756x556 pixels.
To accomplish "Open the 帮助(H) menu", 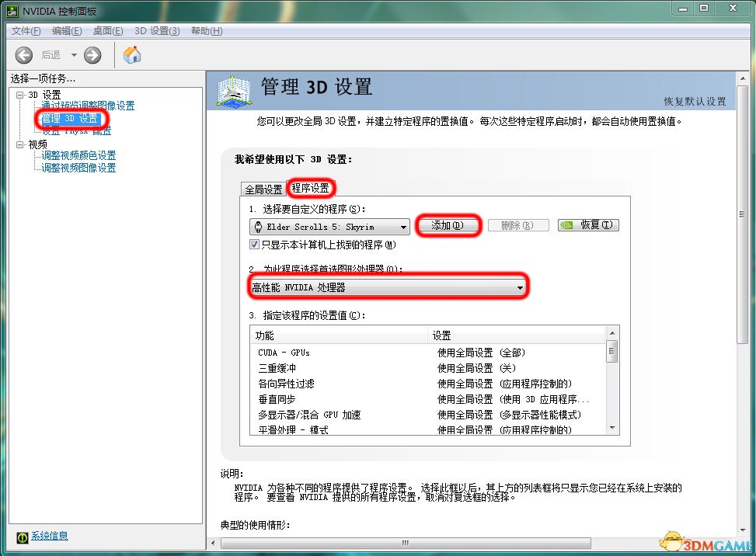I will 207,31.
